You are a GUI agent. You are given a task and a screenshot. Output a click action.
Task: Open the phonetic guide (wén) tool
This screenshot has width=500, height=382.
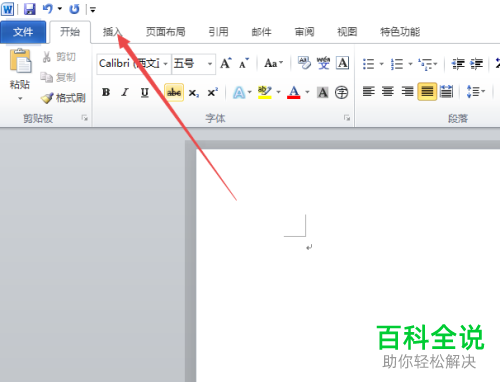coord(323,63)
